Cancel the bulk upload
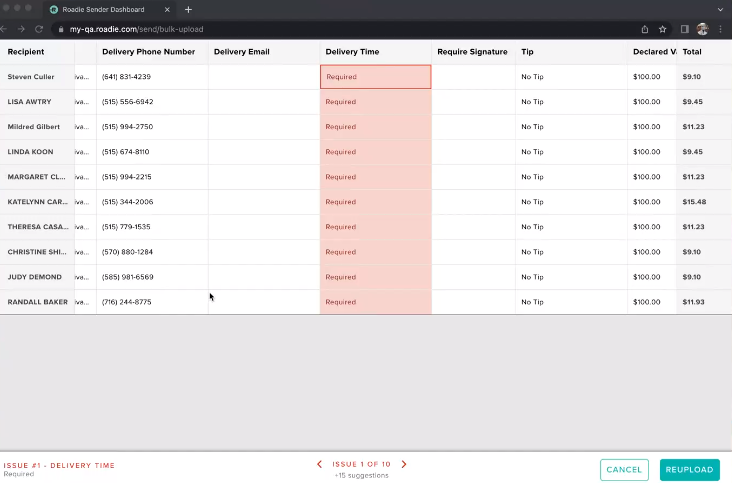This screenshot has height=484, width=733. (x=624, y=470)
